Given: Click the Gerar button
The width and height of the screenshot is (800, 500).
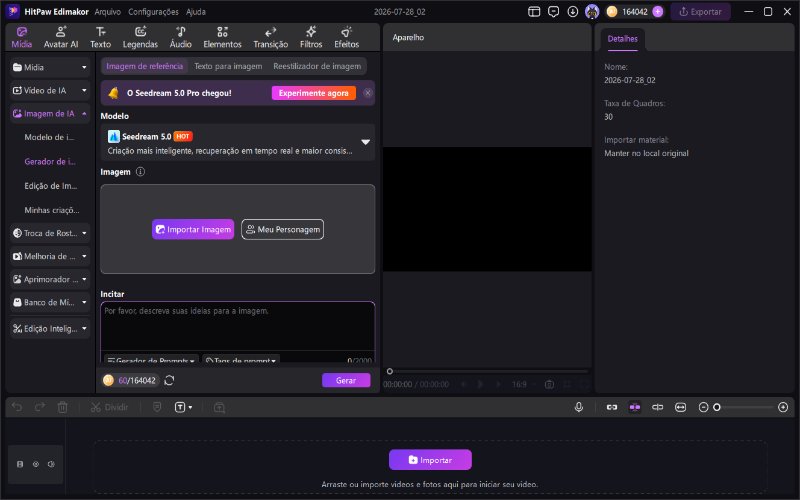Looking at the screenshot, I should tap(346, 380).
